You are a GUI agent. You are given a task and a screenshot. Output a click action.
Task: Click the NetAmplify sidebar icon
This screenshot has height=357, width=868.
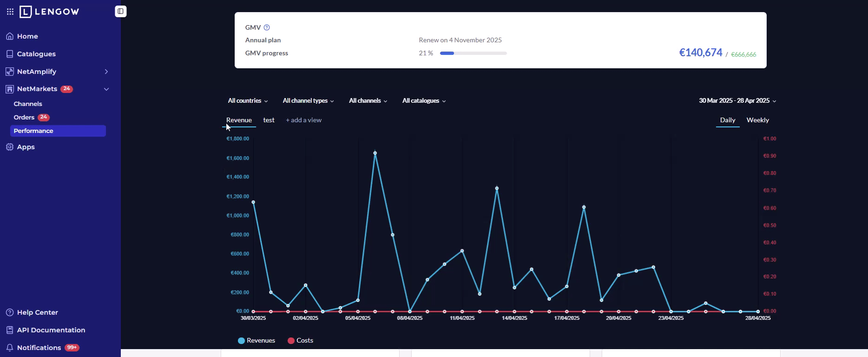tap(10, 72)
